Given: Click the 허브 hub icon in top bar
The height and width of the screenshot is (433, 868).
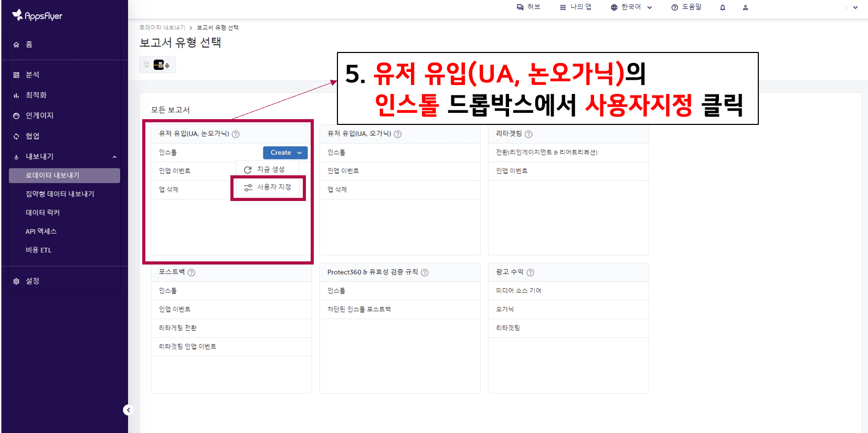Looking at the screenshot, I should click(520, 7).
